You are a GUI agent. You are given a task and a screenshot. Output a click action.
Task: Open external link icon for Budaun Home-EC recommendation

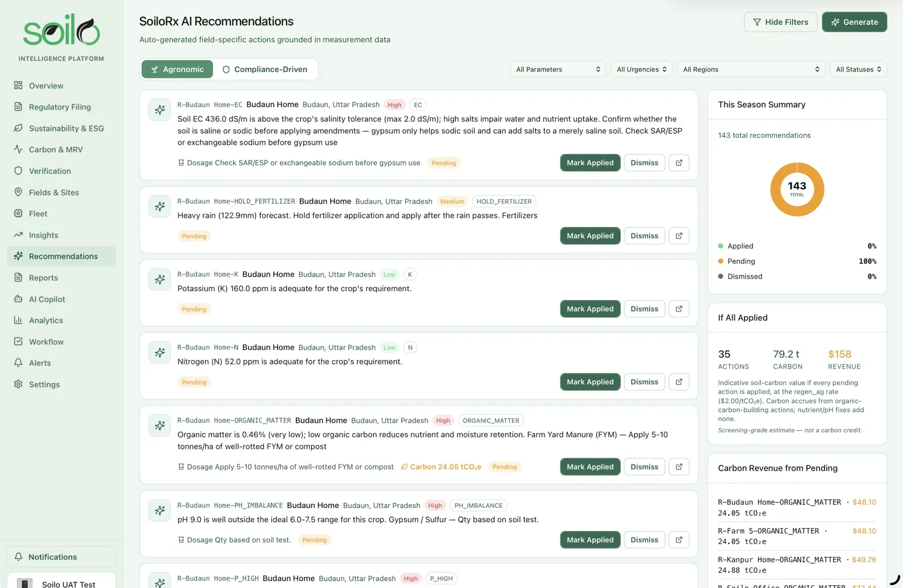pyautogui.click(x=679, y=163)
